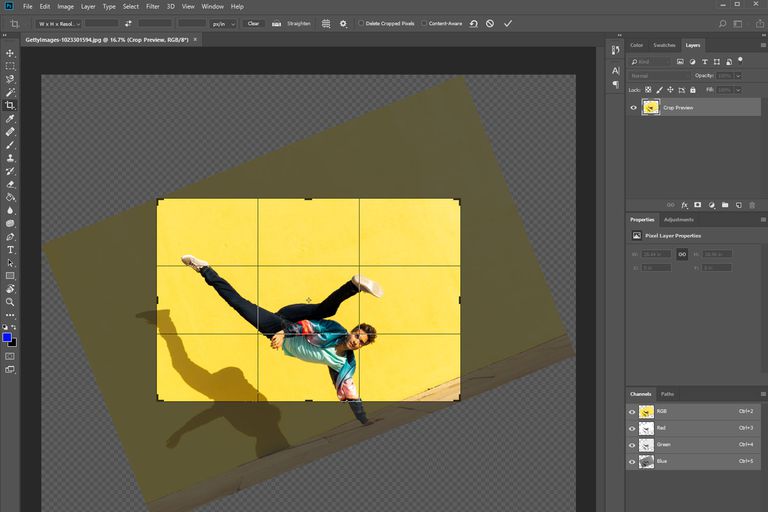Open the Channels panel flyout menu
768x512 pixels.
(x=763, y=394)
